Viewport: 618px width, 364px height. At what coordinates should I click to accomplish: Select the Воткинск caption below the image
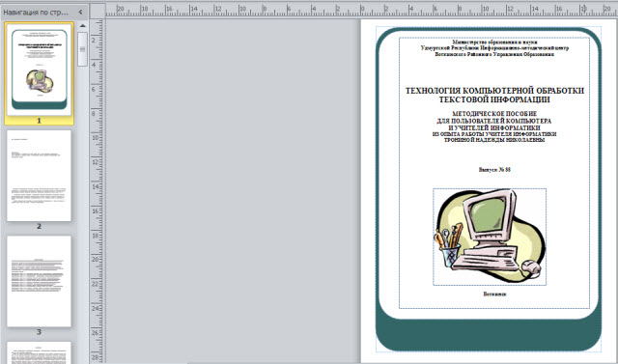click(x=494, y=294)
